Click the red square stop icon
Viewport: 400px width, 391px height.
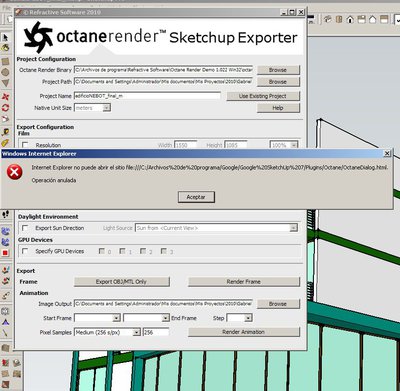tap(5, 253)
